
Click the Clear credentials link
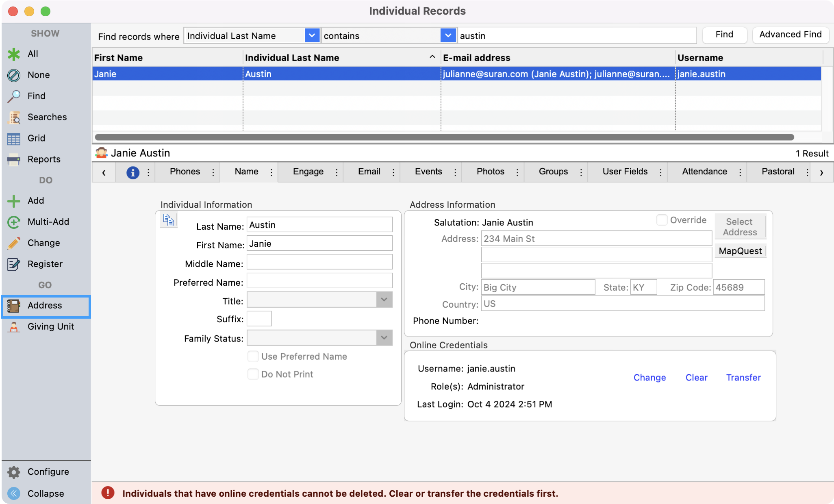[696, 378]
